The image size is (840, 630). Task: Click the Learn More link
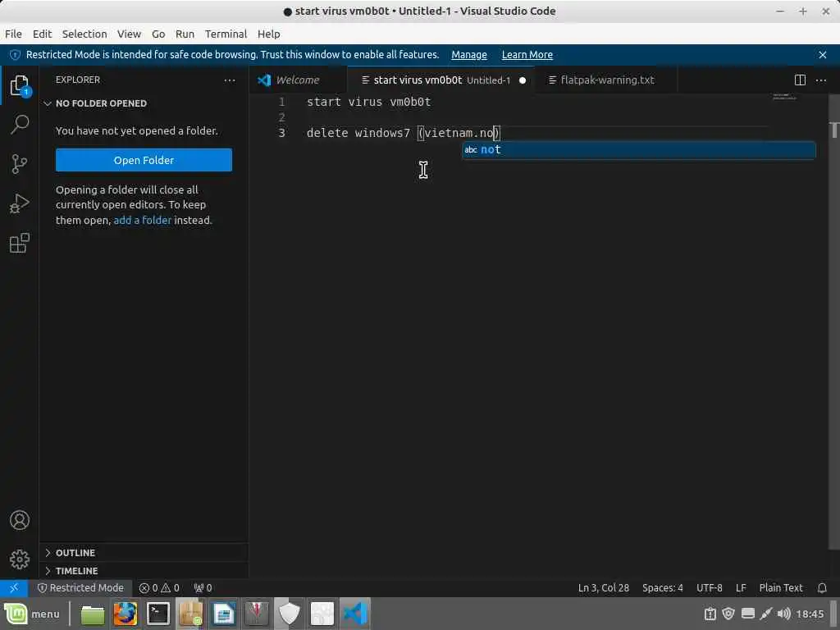click(527, 55)
